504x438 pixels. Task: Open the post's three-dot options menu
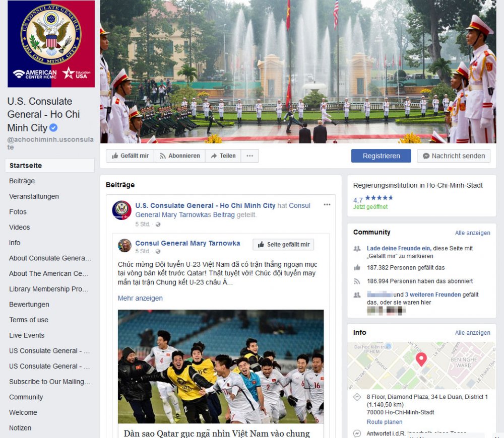pyautogui.click(x=327, y=204)
